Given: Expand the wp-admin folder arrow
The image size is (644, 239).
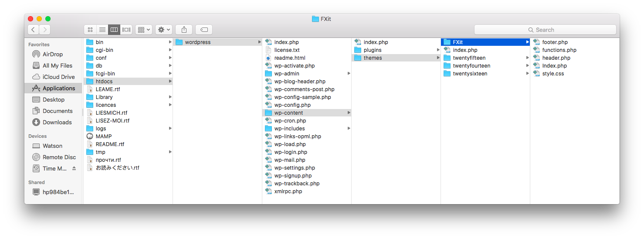Looking at the screenshot, I should (349, 74).
